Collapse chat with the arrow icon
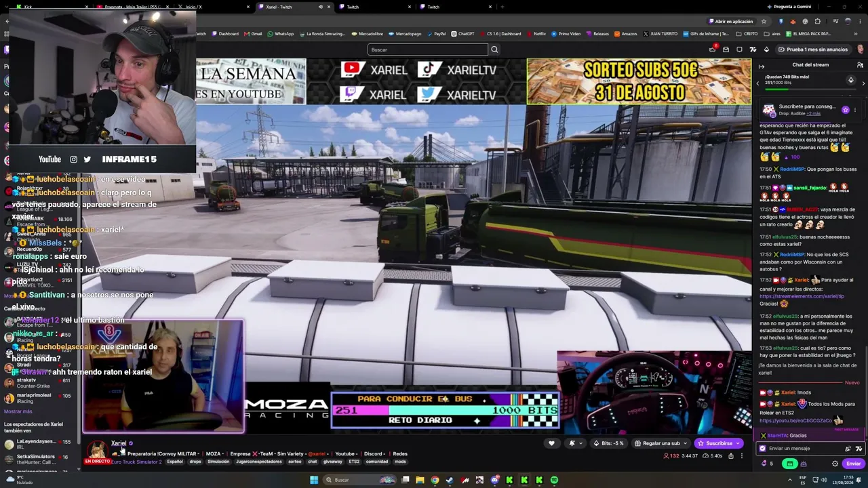This screenshot has height=488, width=868. [762, 66]
